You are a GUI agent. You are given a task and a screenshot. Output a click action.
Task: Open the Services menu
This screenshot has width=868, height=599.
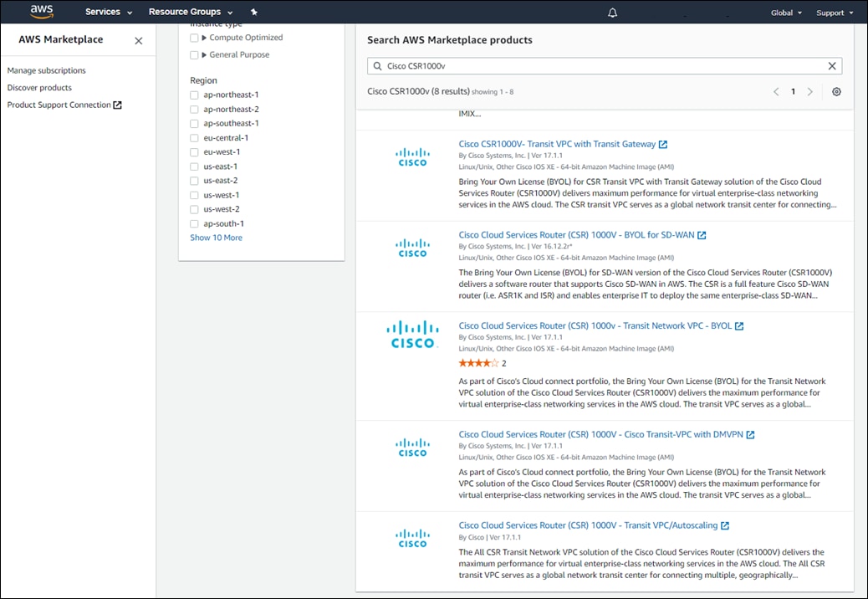[109, 12]
